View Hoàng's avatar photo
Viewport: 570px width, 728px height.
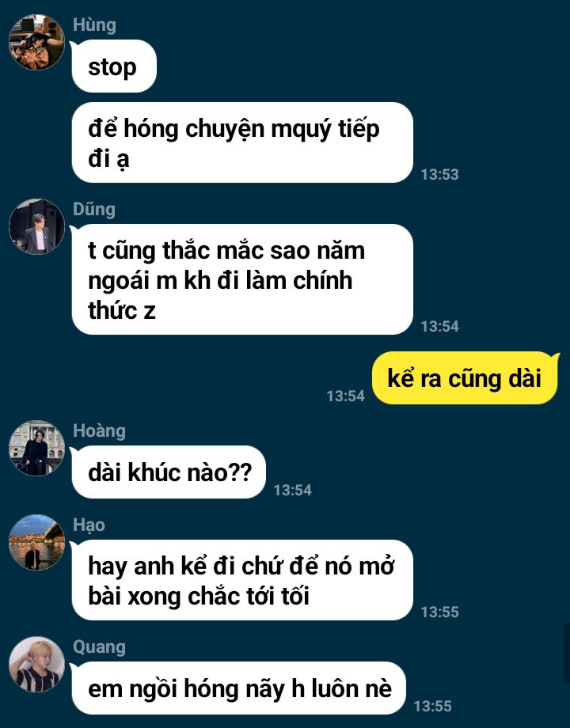[x=36, y=448]
